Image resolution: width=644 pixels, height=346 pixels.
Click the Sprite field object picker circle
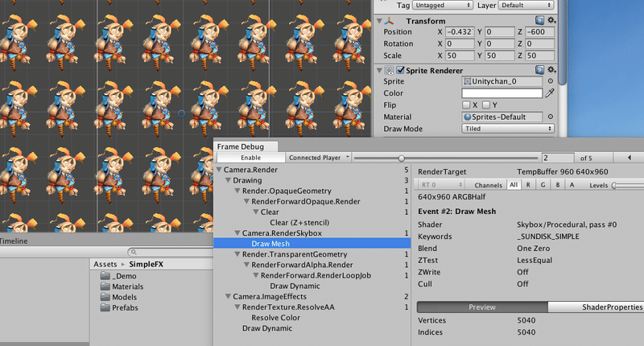[x=551, y=81]
